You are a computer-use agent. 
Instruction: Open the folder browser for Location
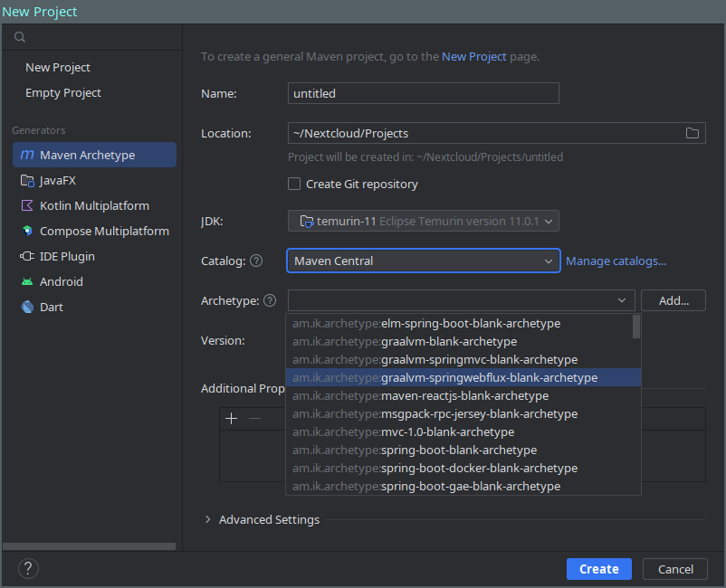[x=693, y=133]
